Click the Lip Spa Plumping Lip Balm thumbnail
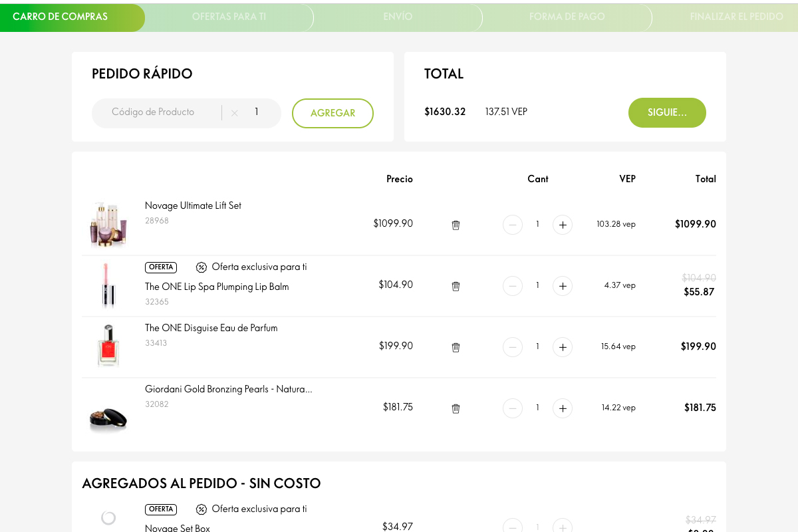Screen dimensions: 798x532 [x=108, y=286]
